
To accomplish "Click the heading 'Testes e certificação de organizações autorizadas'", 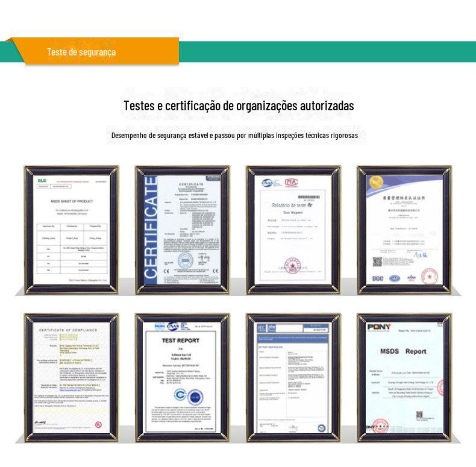I will point(239,106).
